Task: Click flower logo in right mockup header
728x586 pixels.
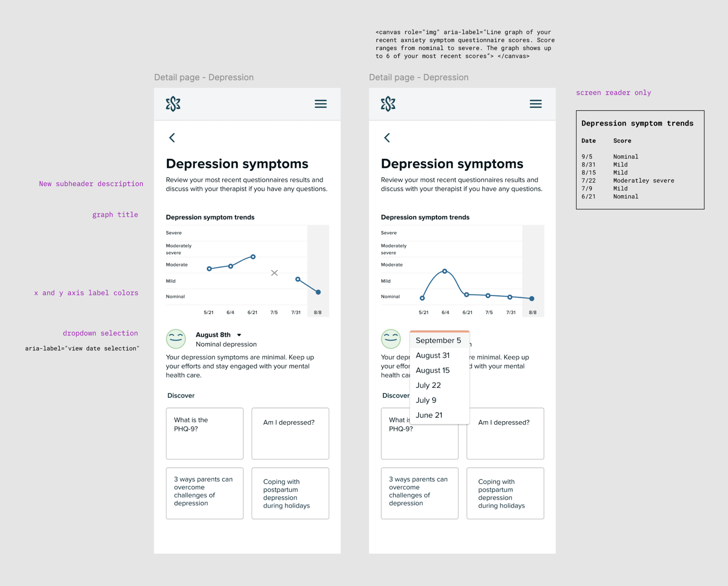Action: pyautogui.click(x=388, y=104)
